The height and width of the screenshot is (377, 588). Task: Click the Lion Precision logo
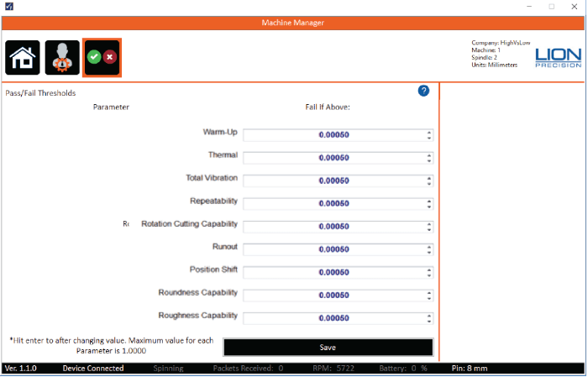click(x=558, y=57)
